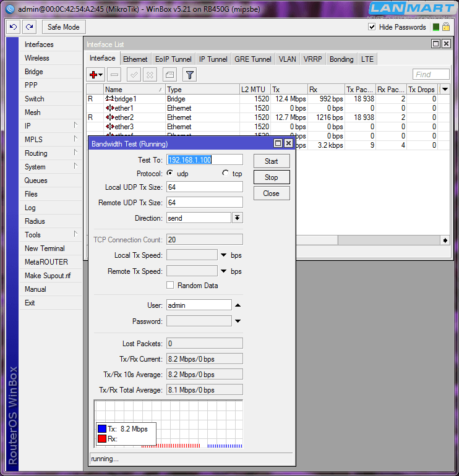
Task: Click the WinBox title bar logo icon
Action: tap(10, 9)
